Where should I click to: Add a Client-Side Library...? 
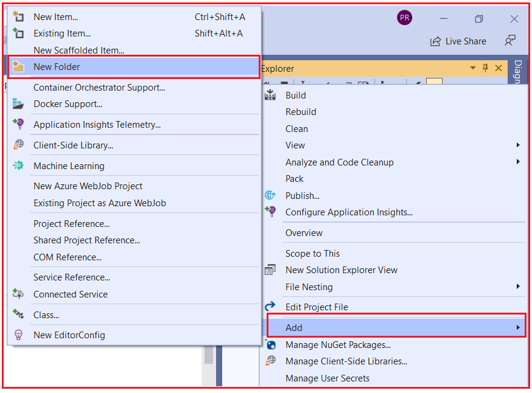[x=135, y=145]
